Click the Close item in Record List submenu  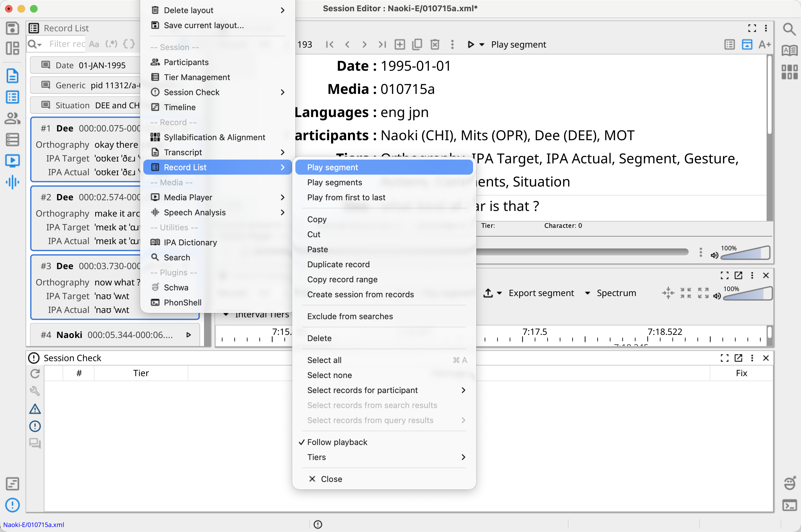(384, 479)
